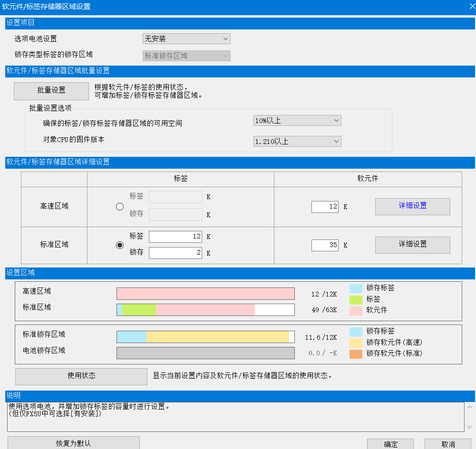Image resolution: width=476 pixels, height=449 pixels.
Task: Expand the 10%以上 available space dropdown
Action: pyautogui.click(x=297, y=121)
